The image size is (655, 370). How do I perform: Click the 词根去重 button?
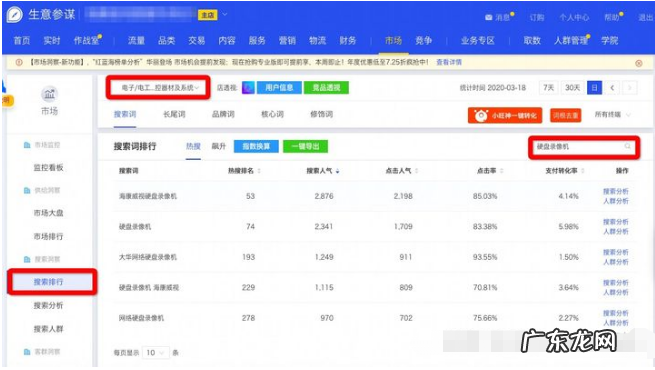pyautogui.click(x=565, y=115)
